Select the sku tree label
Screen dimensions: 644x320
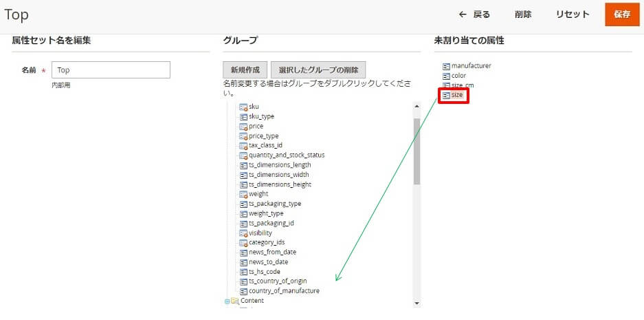pos(254,107)
